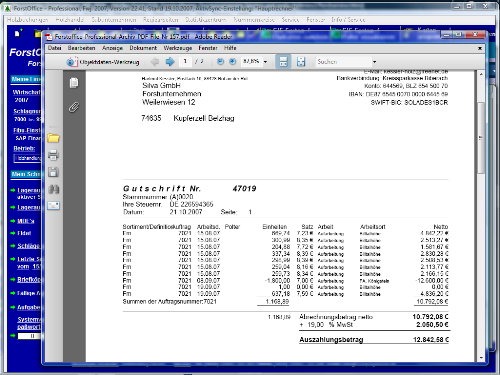This screenshot has height=375, width=500.
Task: Click the Silva GmbH recipient name
Action: coord(161,86)
